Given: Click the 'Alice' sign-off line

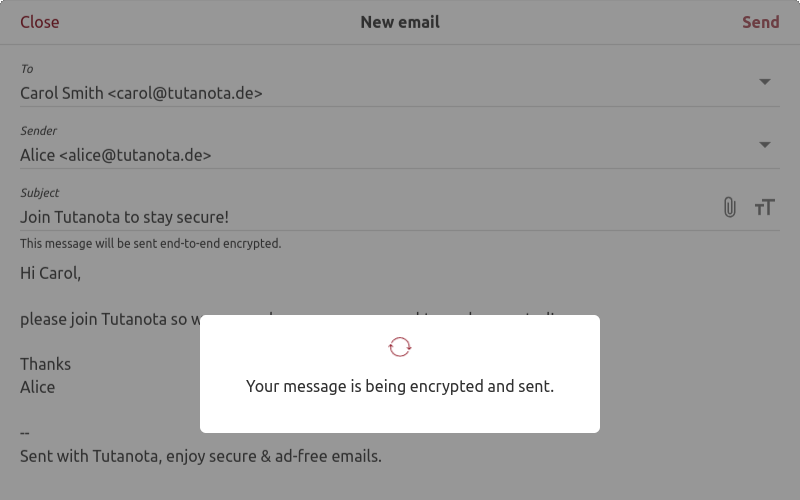Looking at the screenshot, I should (x=38, y=387).
